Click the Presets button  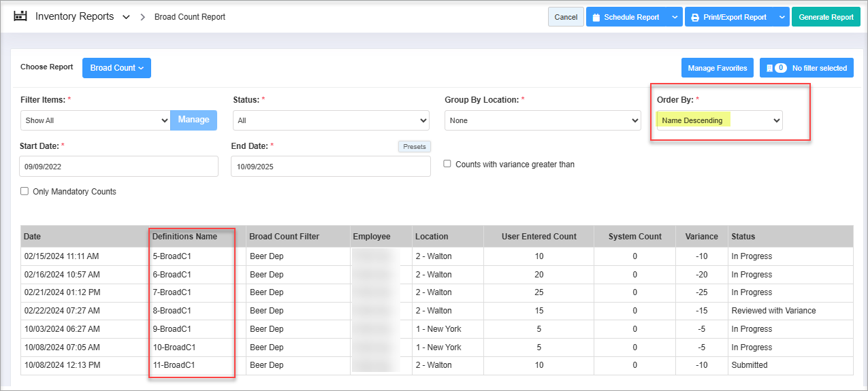click(414, 147)
